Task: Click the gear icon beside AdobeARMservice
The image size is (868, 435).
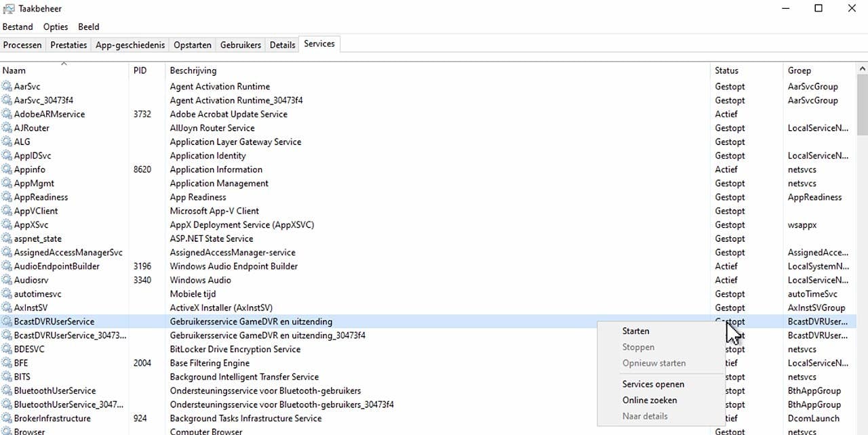Action: 7,115
